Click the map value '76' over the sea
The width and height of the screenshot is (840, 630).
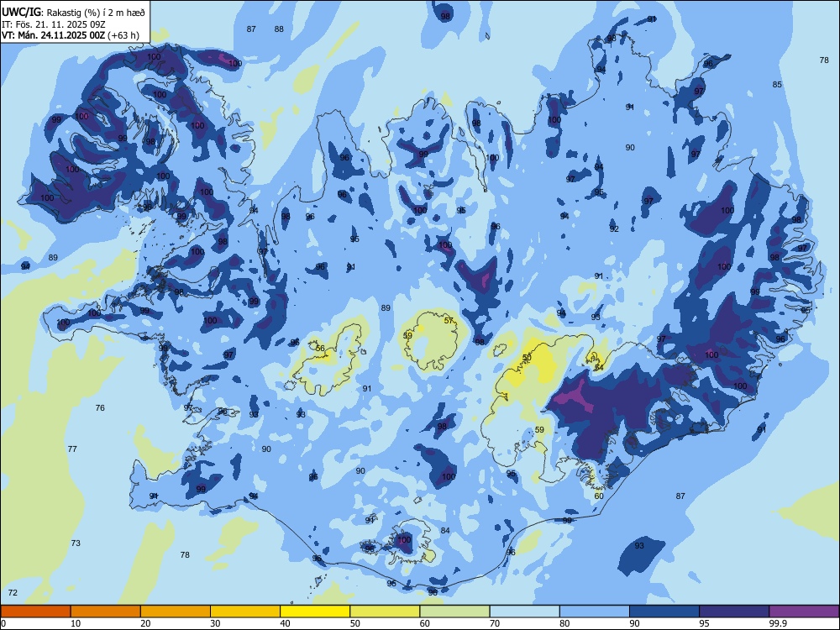pos(100,407)
